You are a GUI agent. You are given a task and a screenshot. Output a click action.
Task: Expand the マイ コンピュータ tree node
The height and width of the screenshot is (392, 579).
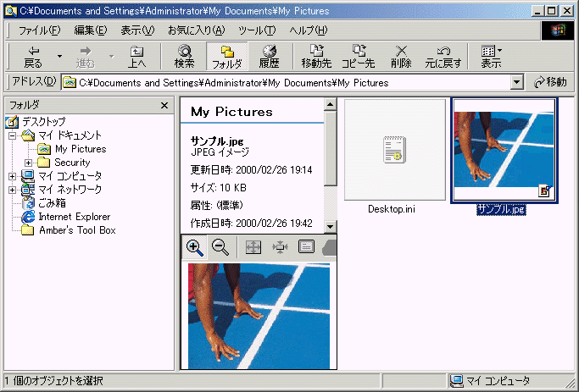tap(12, 176)
